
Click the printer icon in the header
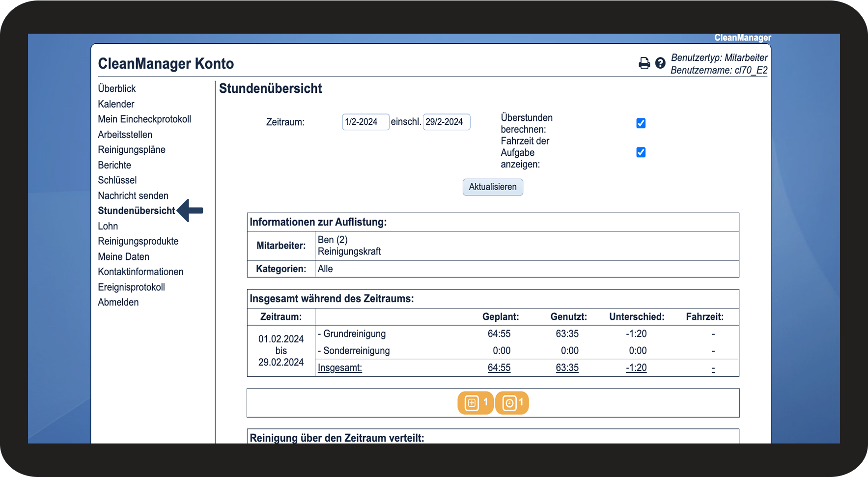tap(644, 63)
